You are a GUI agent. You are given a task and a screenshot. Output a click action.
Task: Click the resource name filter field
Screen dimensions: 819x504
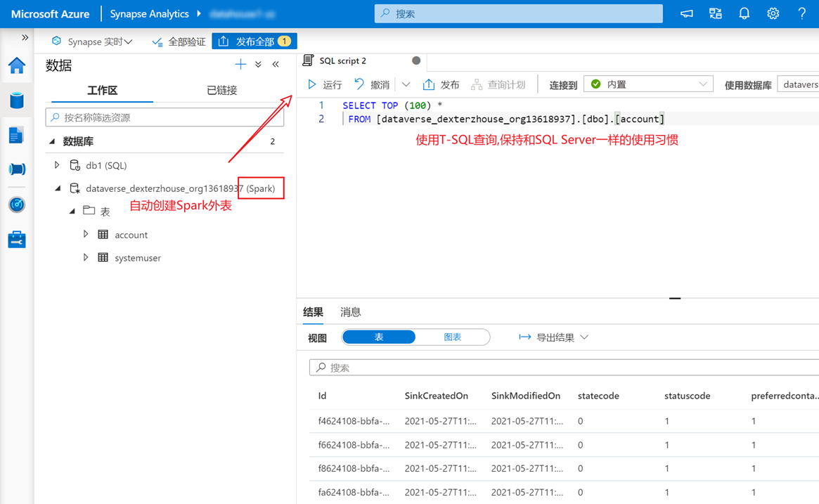165,117
